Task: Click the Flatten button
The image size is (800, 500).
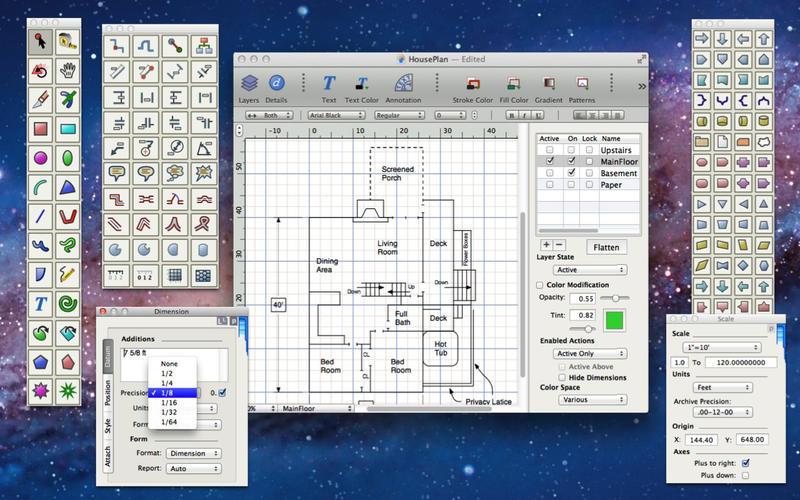Action: click(x=606, y=247)
